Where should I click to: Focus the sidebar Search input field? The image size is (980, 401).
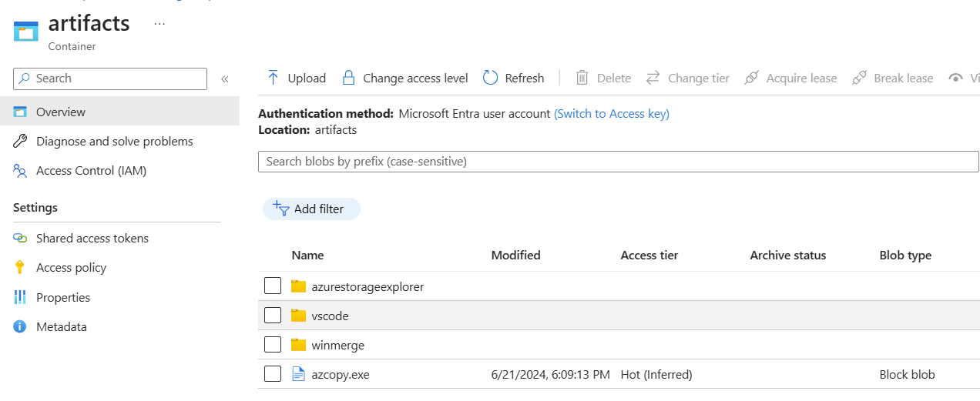click(x=110, y=79)
